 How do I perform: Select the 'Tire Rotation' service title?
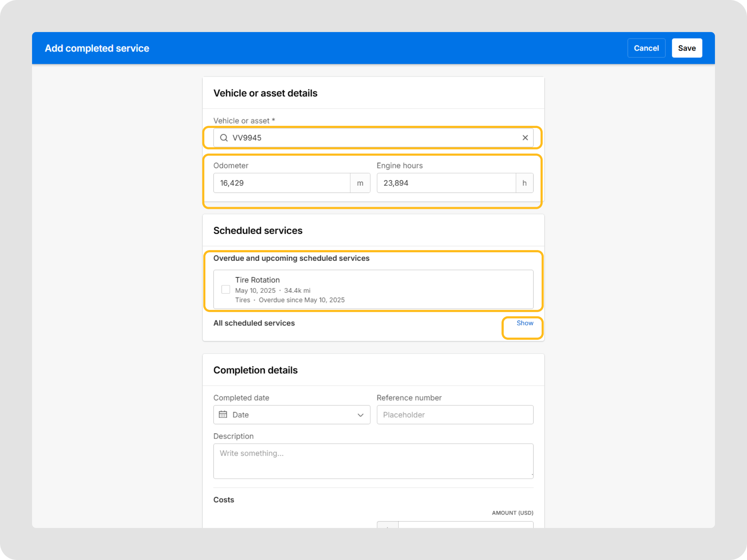pyautogui.click(x=258, y=280)
